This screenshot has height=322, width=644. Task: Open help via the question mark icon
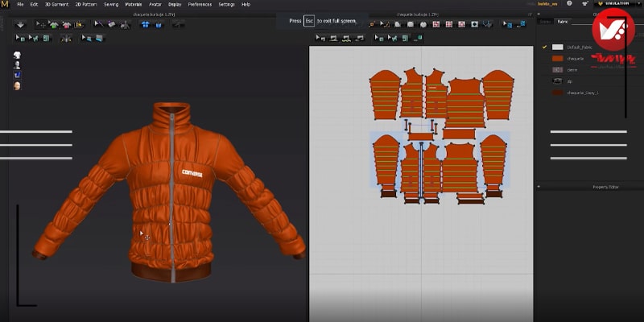click(569, 3)
